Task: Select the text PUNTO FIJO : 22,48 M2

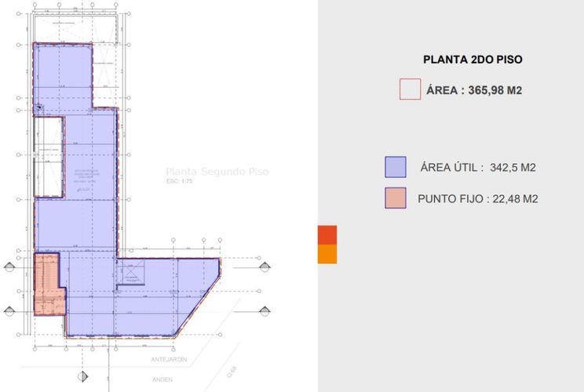Action: (x=478, y=199)
